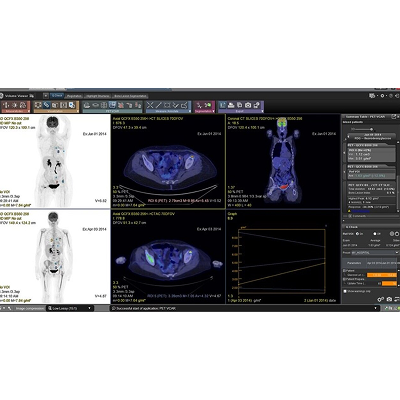Screen dimensions: 400x400
Task: Click the third icon in the Visualization group
Action: tap(55, 105)
